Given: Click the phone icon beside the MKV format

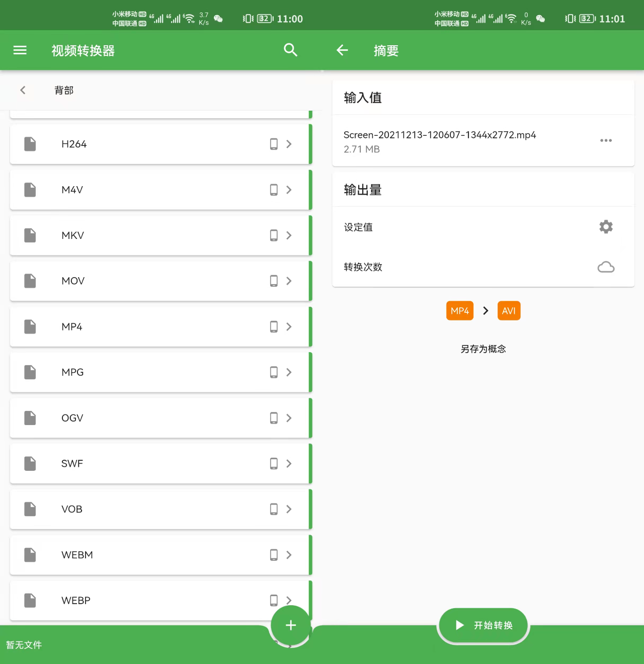Looking at the screenshot, I should (x=273, y=235).
